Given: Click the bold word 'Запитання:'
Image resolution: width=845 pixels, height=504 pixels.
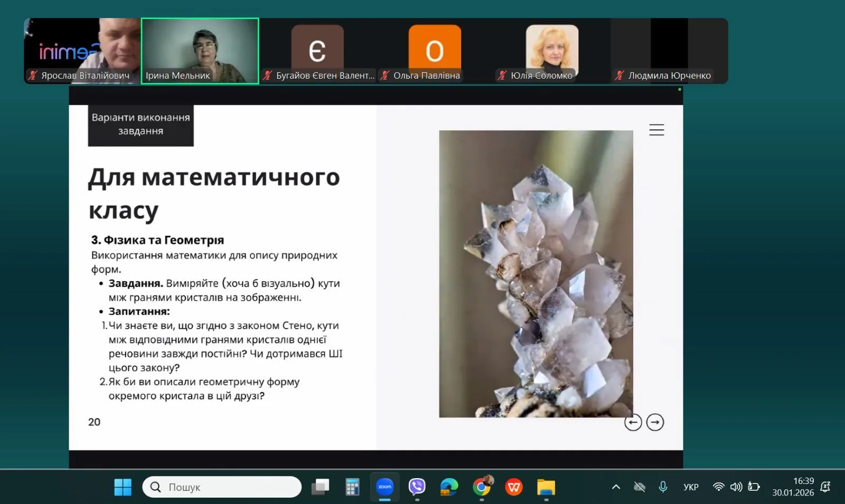Looking at the screenshot, I should coord(139,311).
